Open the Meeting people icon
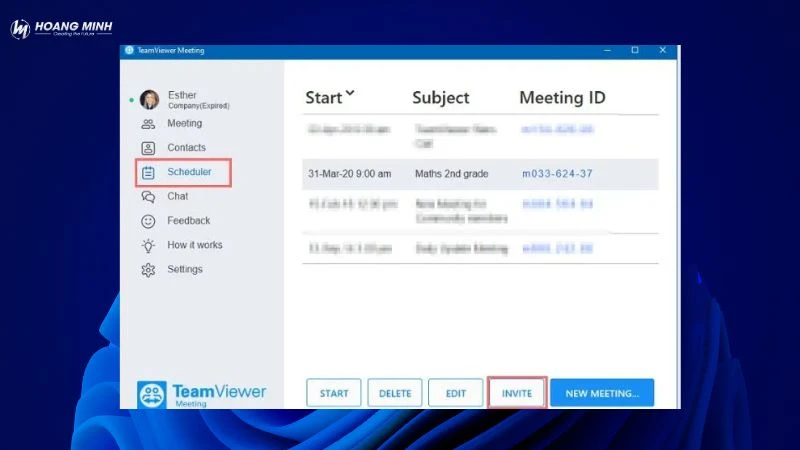800x450 pixels. tap(148, 124)
